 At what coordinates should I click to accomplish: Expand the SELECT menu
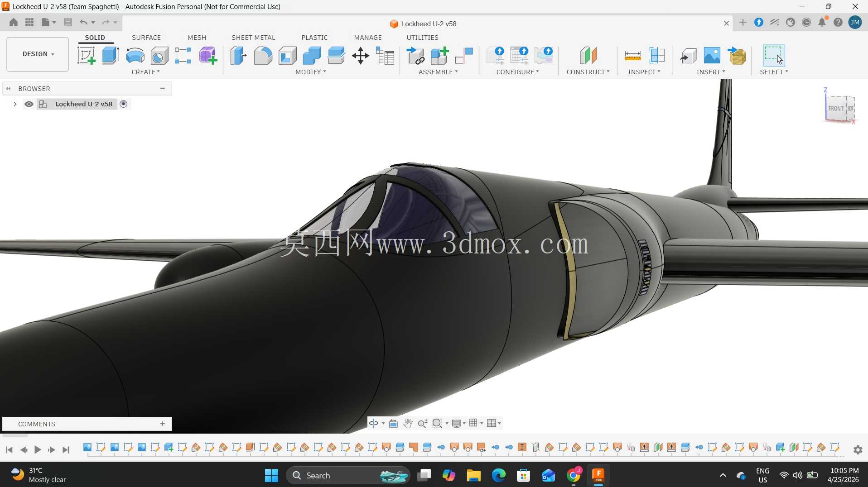[x=774, y=72]
